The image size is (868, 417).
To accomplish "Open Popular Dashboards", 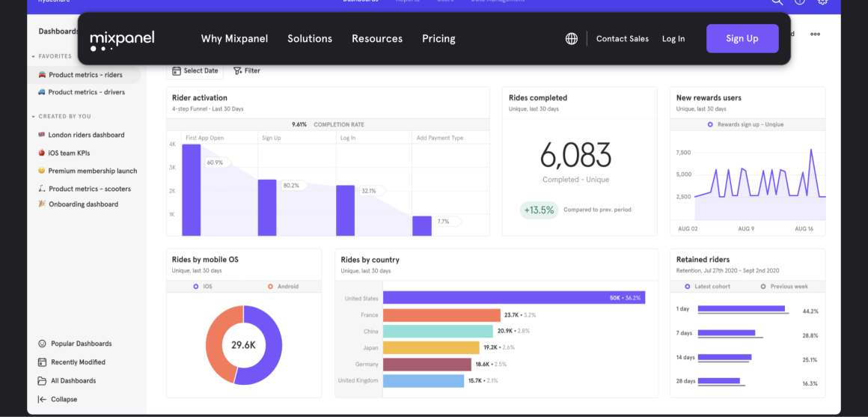I will tap(75, 344).
